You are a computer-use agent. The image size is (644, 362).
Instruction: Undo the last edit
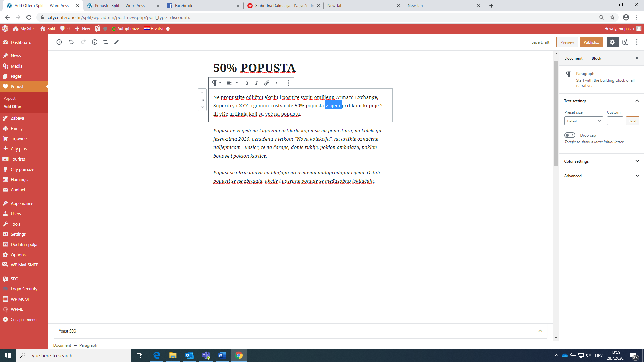click(71, 42)
